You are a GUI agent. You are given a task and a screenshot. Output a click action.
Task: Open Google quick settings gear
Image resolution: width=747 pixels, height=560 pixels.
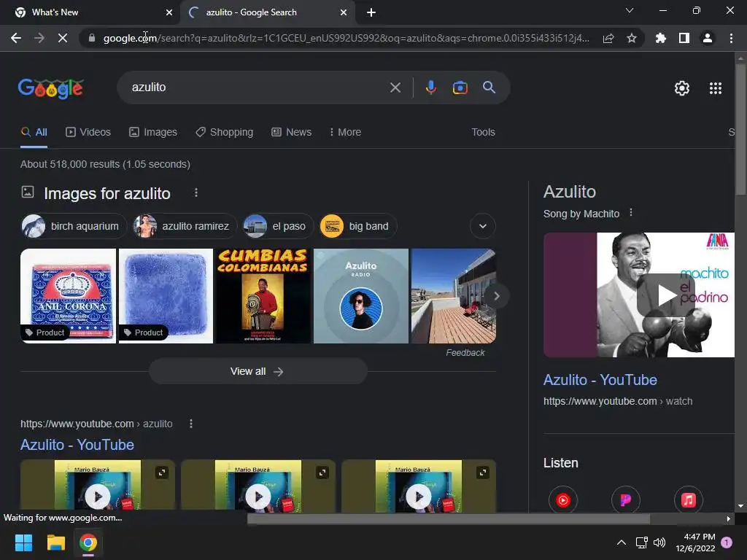click(x=682, y=88)
